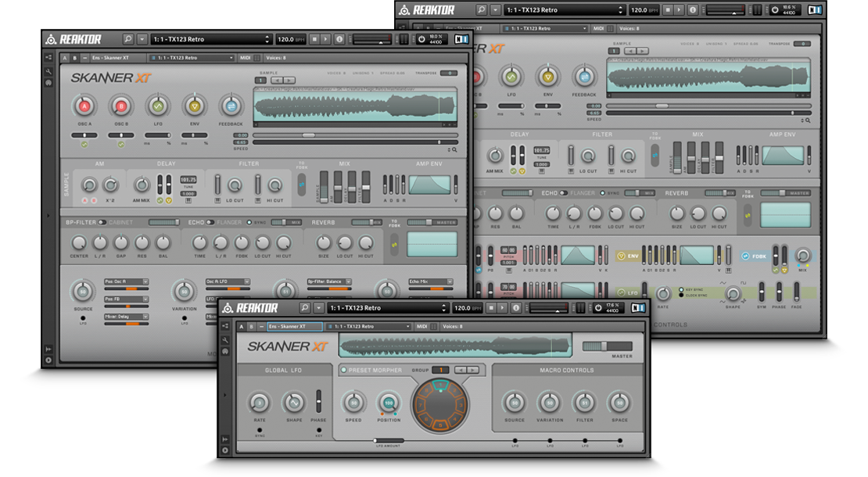The height and width of the screenshot is (477, 868).
Task: Go to previous preset group in front window
Action: coord(461,370)
